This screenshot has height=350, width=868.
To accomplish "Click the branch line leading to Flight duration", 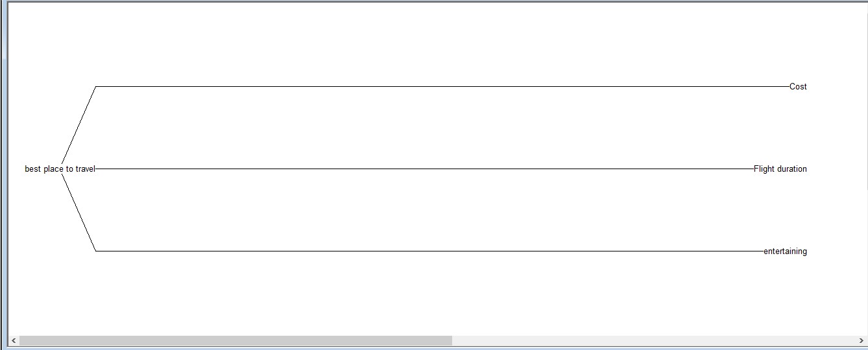I will (x=424, y=169).
